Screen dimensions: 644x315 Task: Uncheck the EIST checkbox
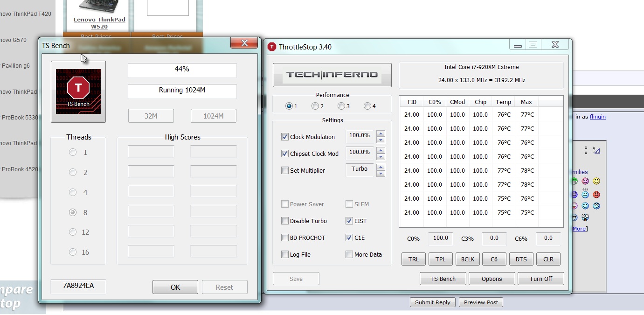click(349, 221)
